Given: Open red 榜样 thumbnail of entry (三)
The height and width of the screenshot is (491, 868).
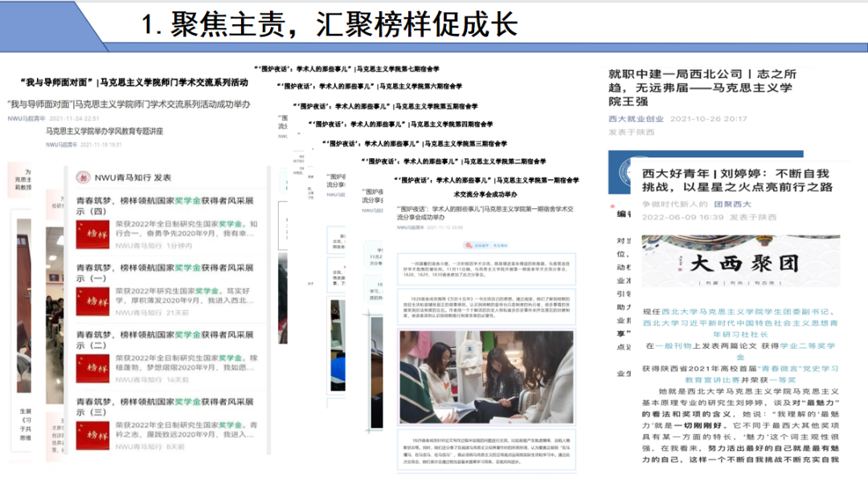Looking at the screenshot, I should (x=92, y=435).
